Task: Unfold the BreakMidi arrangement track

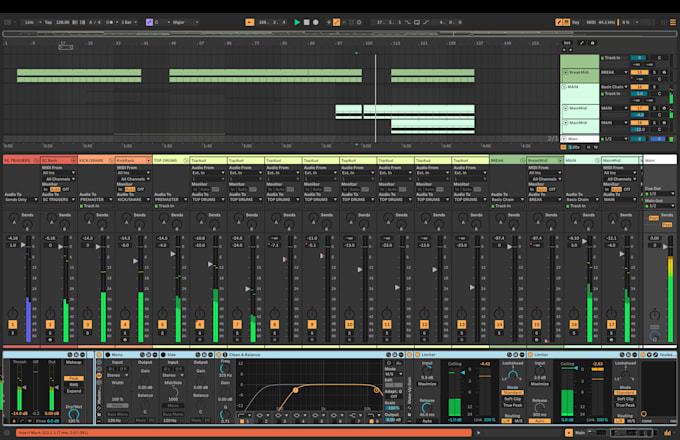Action: (x=566, y=72)
